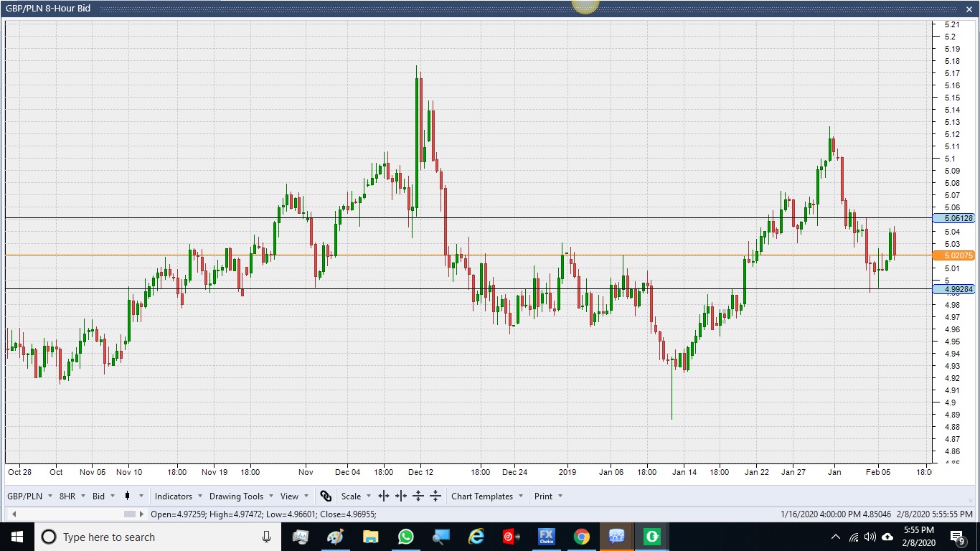Open the Drawing Tools menu
Viewport: 980px width, 551px height.
pyautogui.click(x=241, y=496)
